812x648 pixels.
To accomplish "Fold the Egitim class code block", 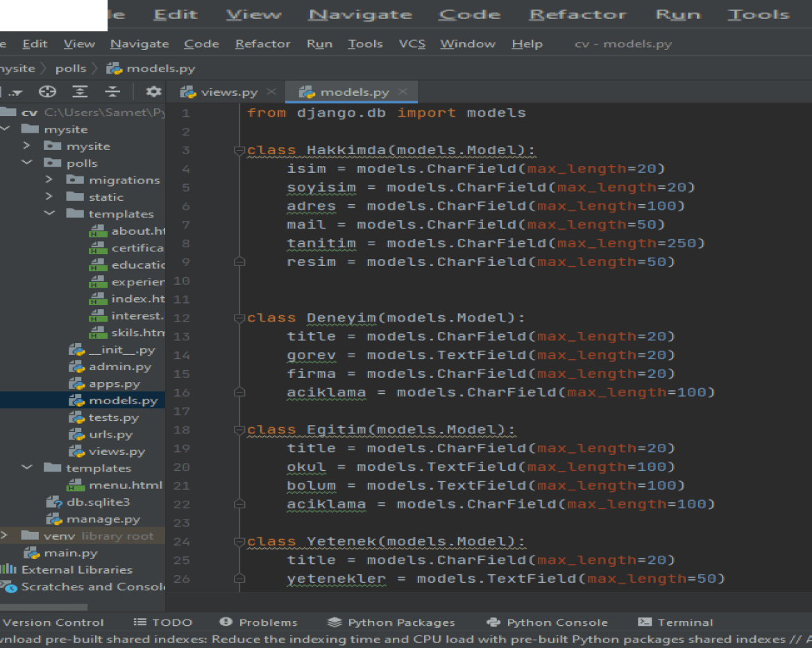I will click(239, 430).
